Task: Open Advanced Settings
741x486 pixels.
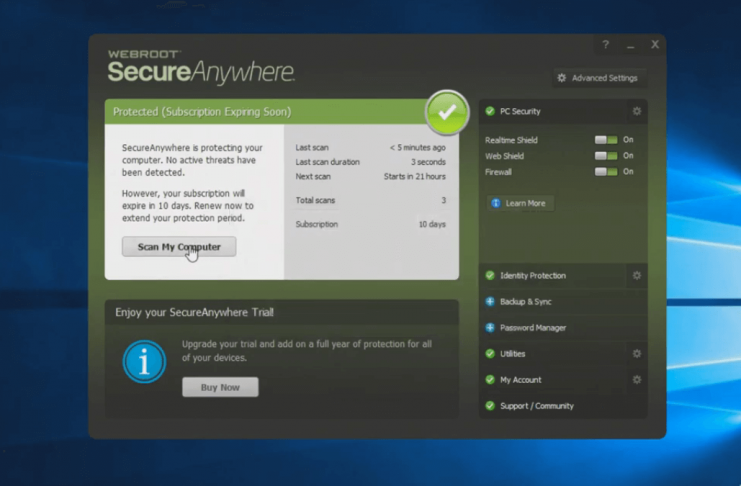Action: pos(599,78)
